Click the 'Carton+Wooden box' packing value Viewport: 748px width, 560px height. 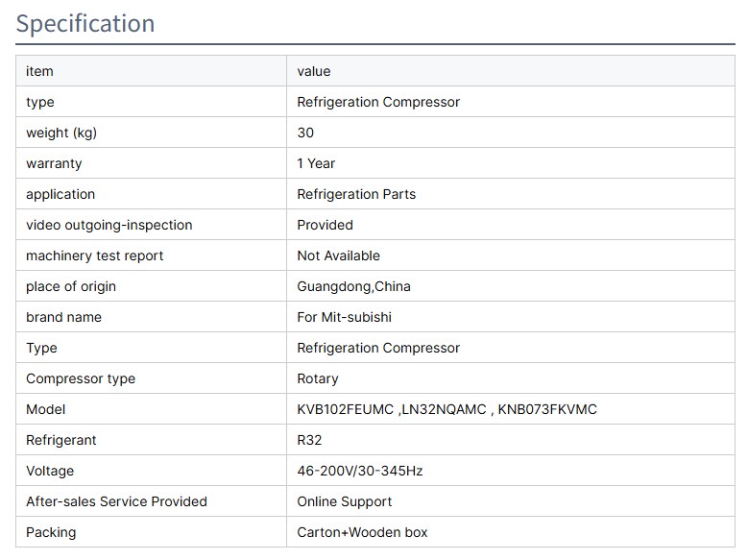[x=362, y=532]
